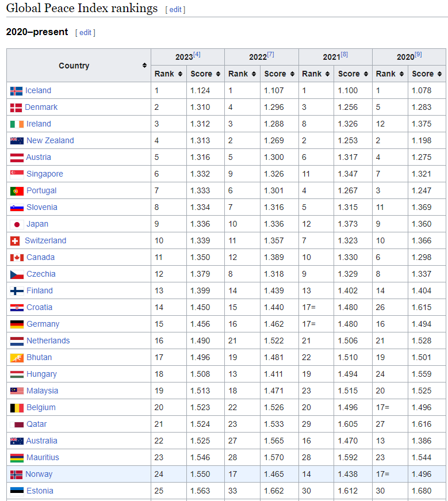Open the Netherlands article link
Viewport: 448px width, 501px height.
pos(48,341)
